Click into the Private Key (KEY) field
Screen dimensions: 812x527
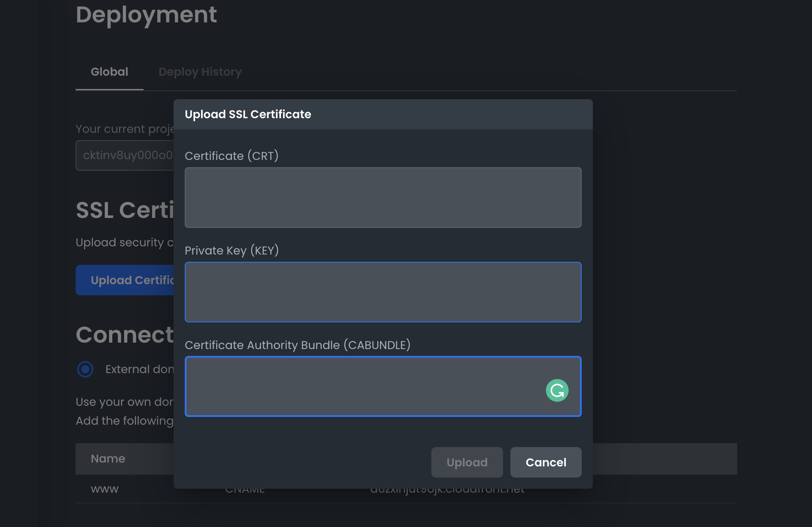point(382,292)
